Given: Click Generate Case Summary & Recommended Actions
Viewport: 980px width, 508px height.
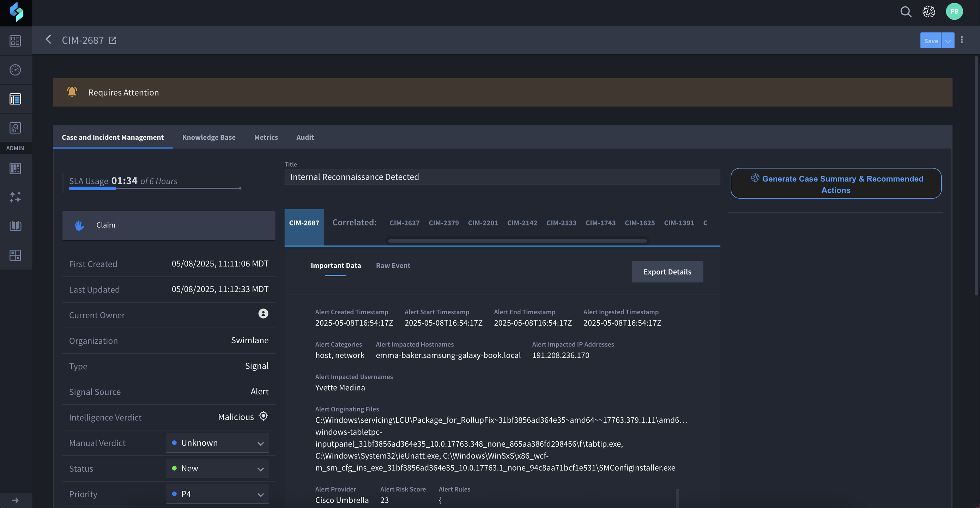Looking at the screenshot, I should tap(836, 183).
